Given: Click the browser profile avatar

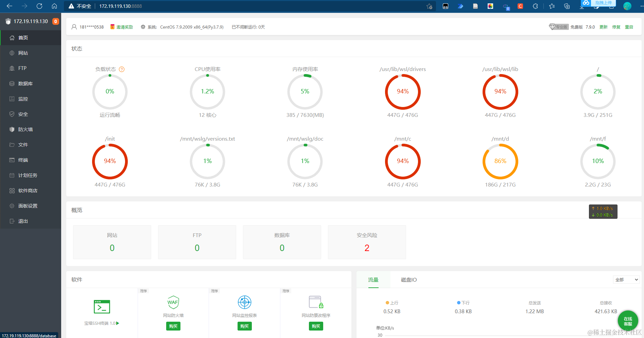Looking at the screenshot, I should click(627, 6).
